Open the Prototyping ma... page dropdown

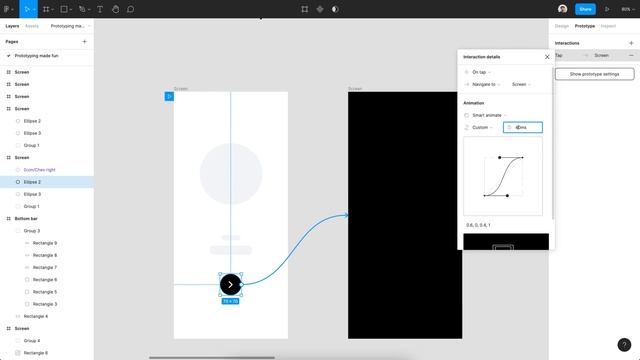[70, 26]
